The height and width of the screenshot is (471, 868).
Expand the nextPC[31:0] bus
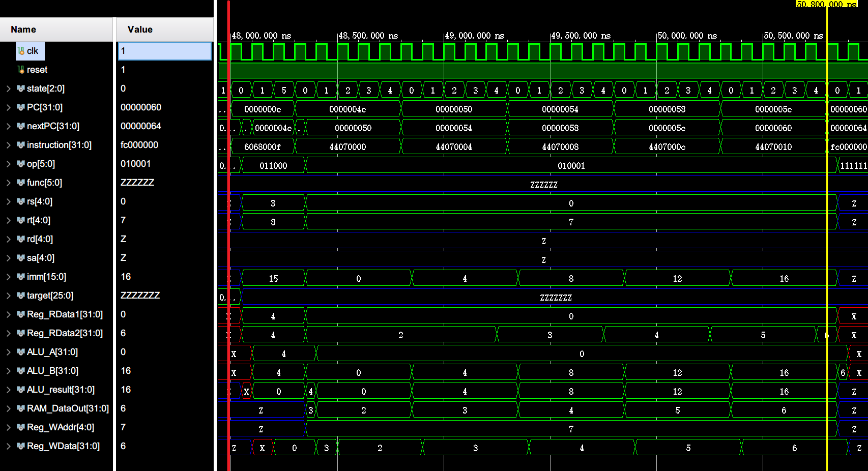click(8, 126)
